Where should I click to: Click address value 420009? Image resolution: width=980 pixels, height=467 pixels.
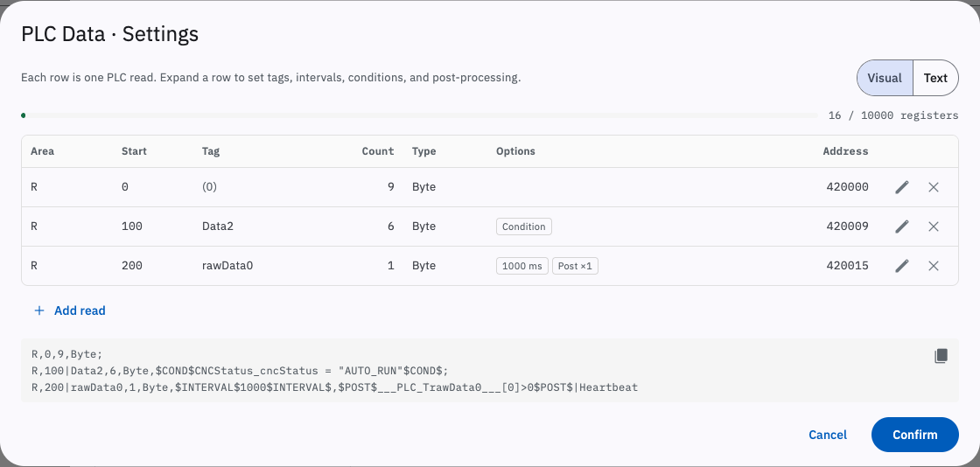tap(848, 227)
